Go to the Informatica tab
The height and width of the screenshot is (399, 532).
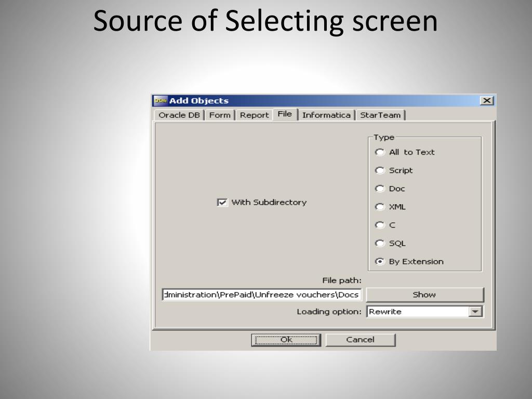326,115
